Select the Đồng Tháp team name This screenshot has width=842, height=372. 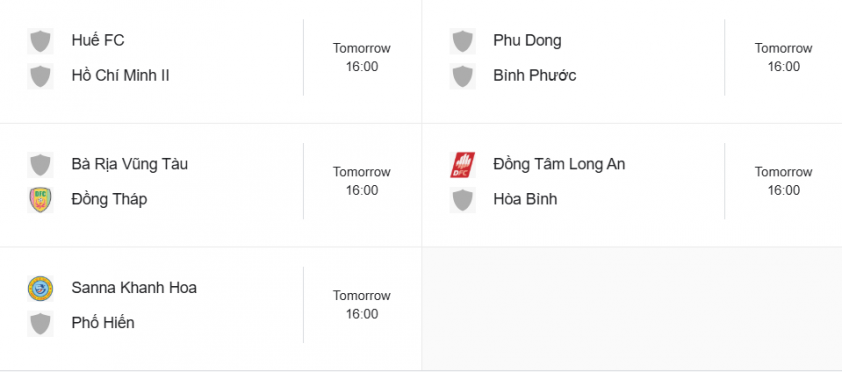(x=109, y=199)
